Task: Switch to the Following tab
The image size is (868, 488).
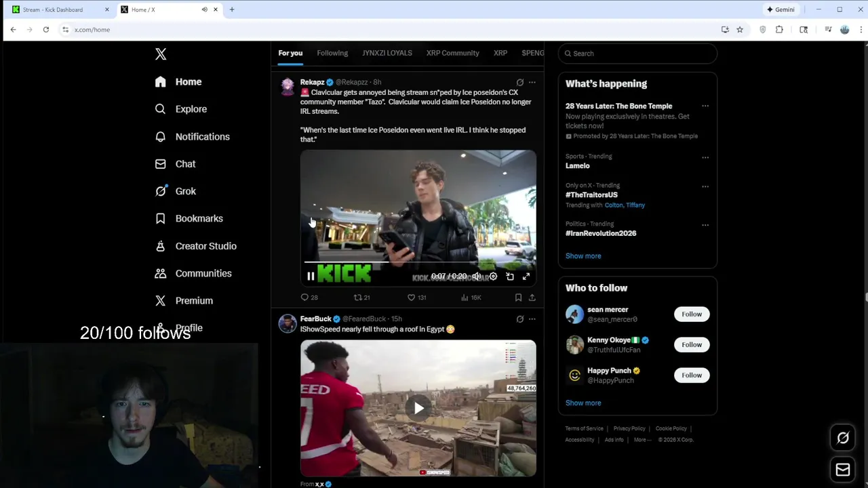Action: click(332, 53)
